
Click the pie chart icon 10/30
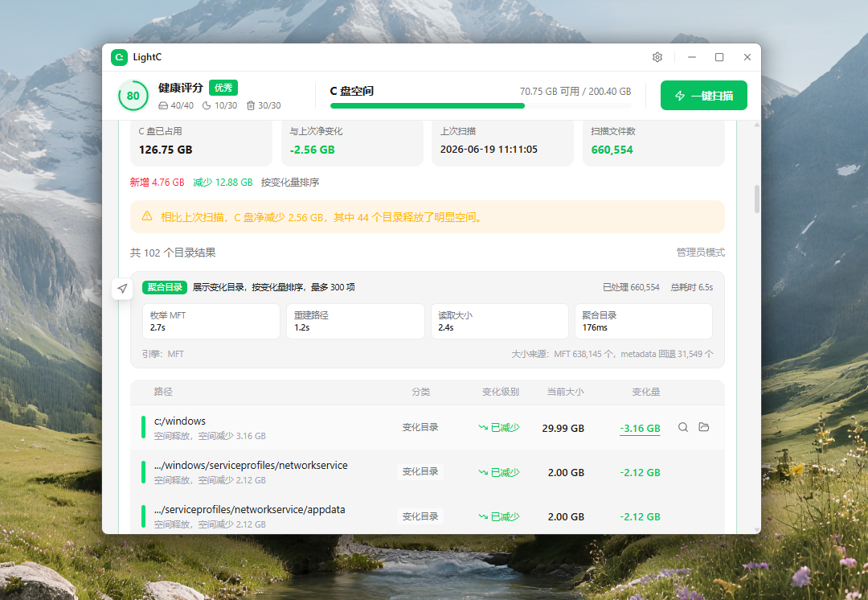pyautogui.click(x=207, y=105)
